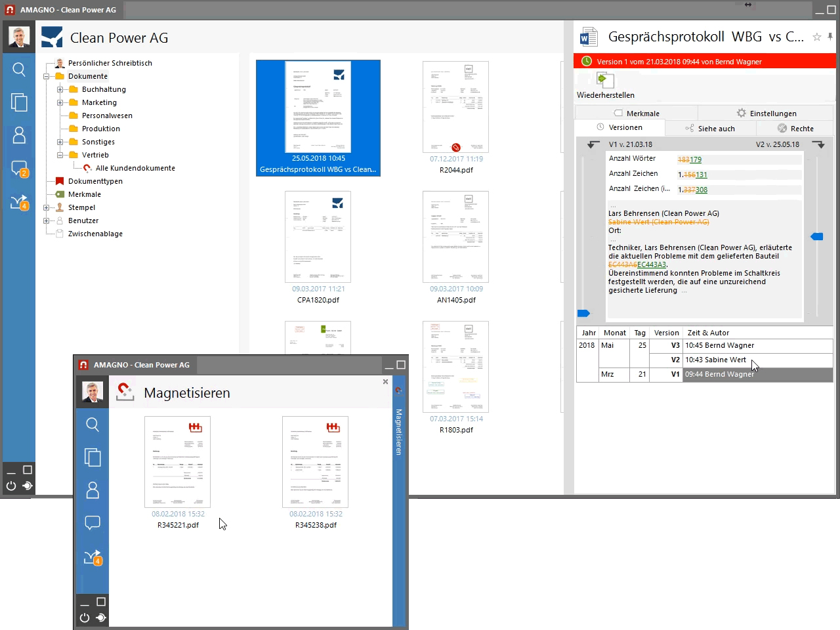Click the user avatar in main window

click(x=19, y=37)
